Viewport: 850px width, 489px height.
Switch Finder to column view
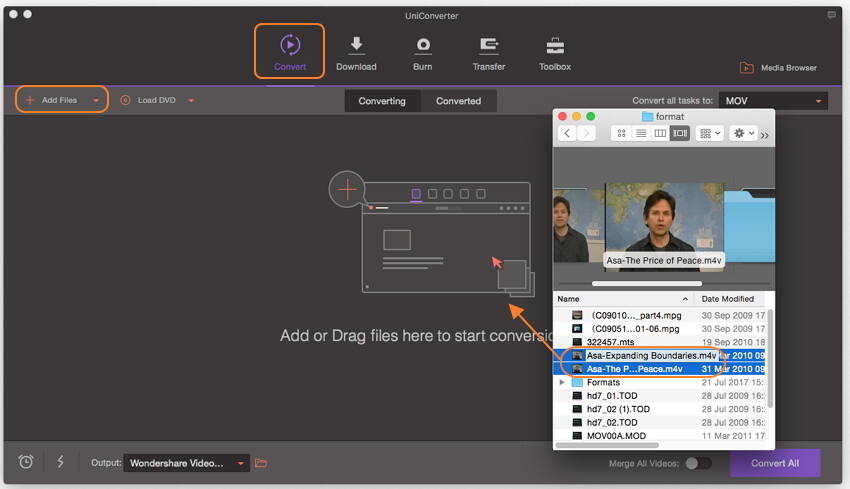tap(660, 133)
